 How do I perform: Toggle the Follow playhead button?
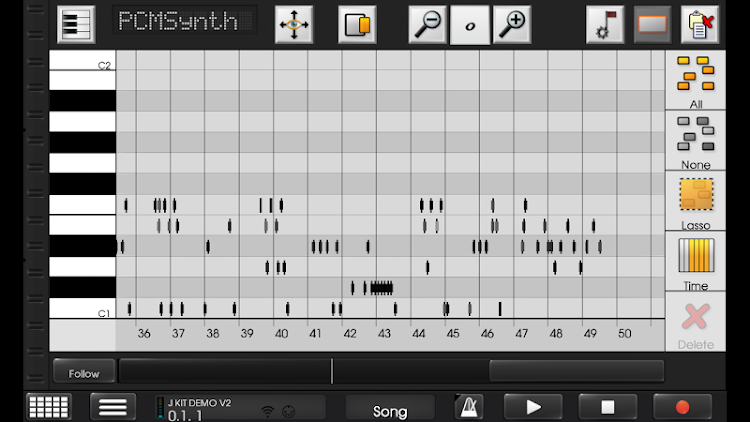point(84,372)
